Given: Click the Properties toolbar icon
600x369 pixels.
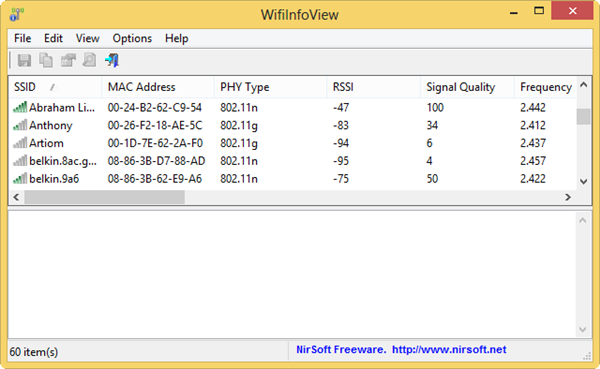Looking at the screenshot, I should tap(68, 60).
